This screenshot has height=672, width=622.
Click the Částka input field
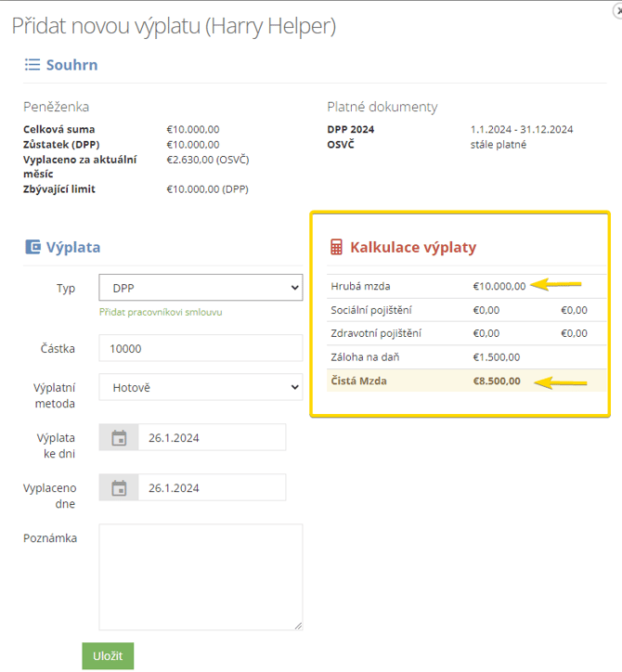201,348
